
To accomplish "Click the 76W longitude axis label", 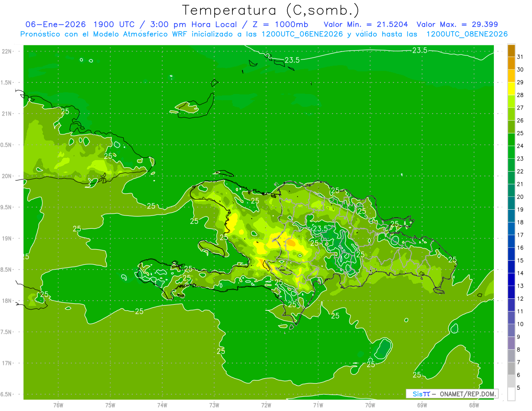I will pyautogui.click(x=58, y=405).
